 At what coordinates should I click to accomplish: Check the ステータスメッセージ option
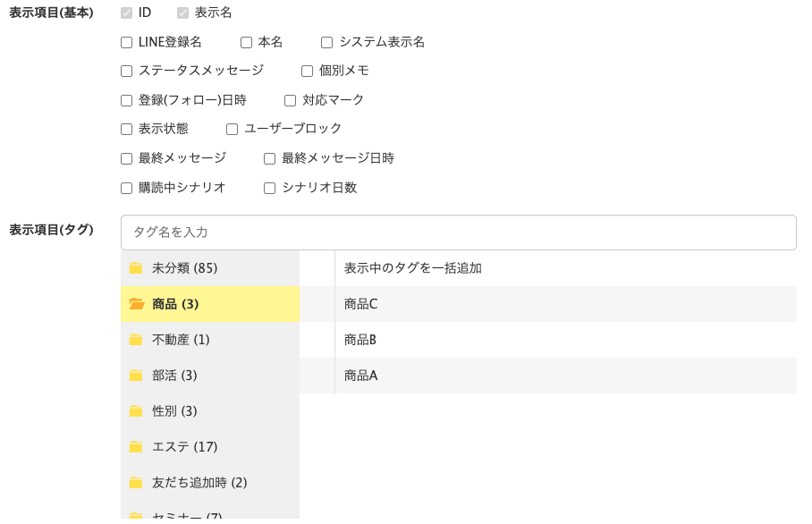click(126, 71)
